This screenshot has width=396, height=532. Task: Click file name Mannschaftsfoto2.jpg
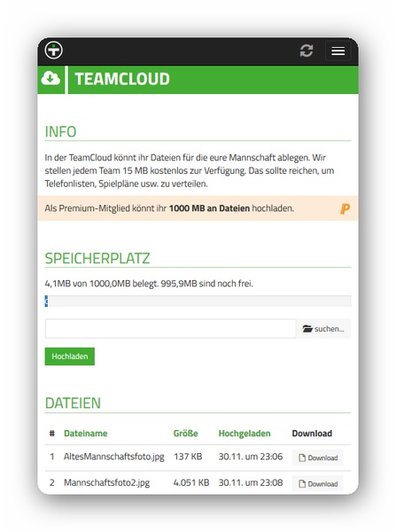coord(107,483)
